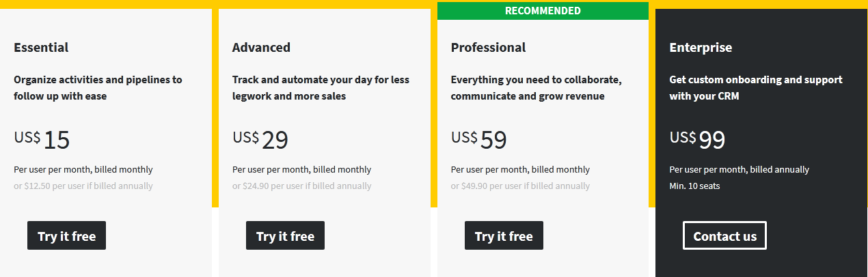Viewport: 868px width, 277px height.
Task: Click Try it free under Advanced plan
Action: pyautogui.click(x=285, y=236)
